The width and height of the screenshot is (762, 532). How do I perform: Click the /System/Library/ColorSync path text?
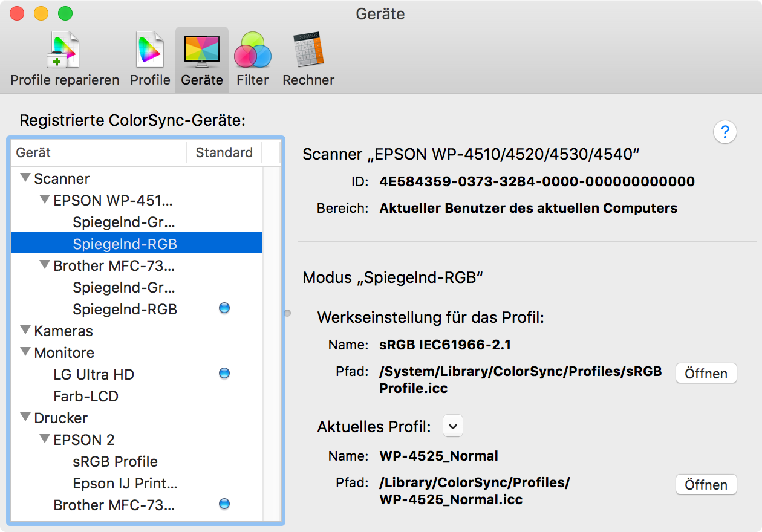coord(521,380)
